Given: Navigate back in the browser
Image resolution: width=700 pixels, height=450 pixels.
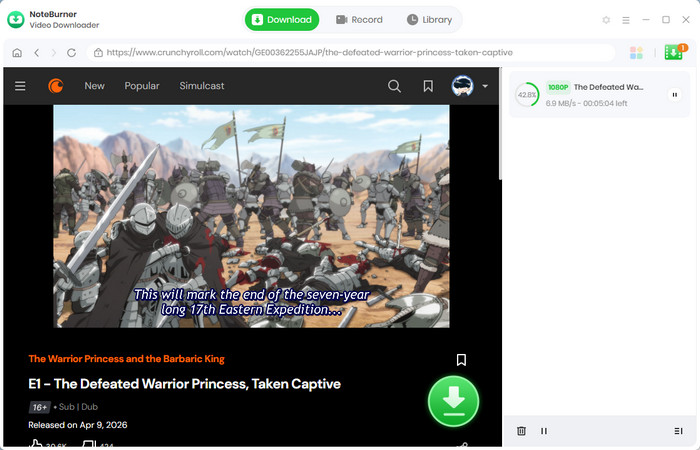Looking at the screenshot, I should 37,53.
